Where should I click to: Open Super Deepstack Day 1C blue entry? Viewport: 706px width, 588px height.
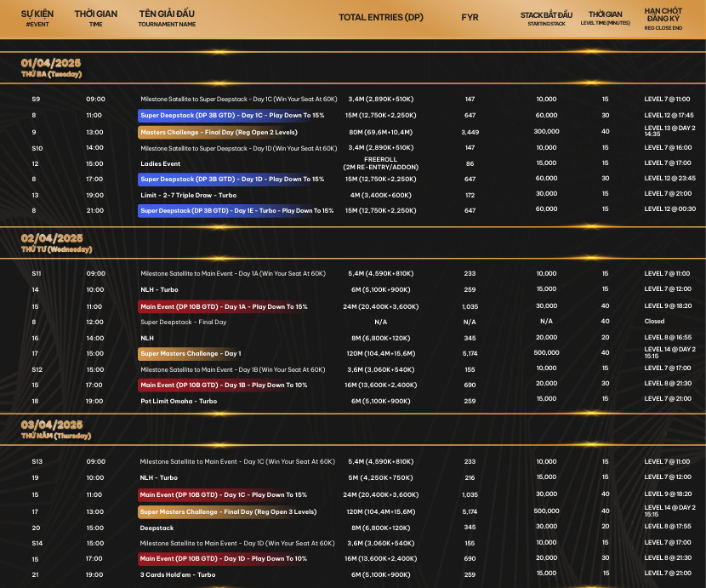click(x=232, y=116)
